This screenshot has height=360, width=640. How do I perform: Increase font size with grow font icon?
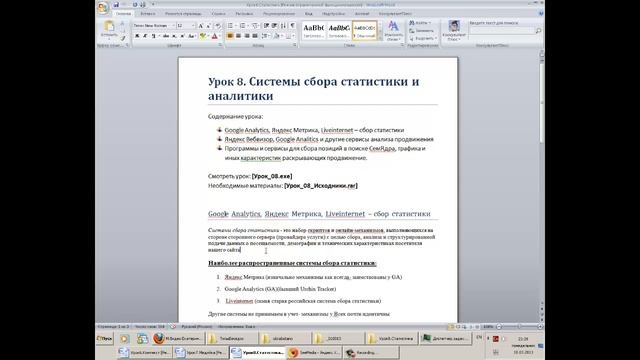200,26
